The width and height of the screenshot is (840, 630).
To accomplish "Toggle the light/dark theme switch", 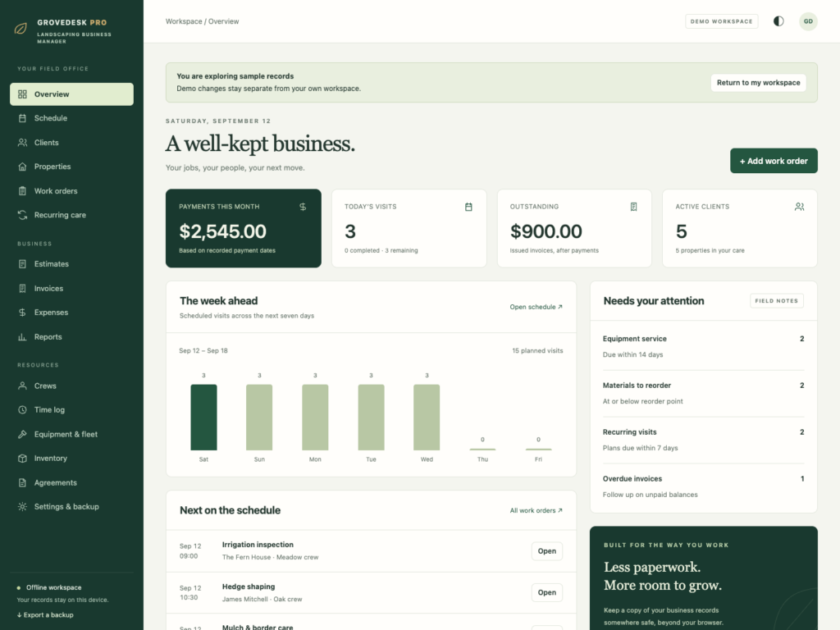I will 778,21.
